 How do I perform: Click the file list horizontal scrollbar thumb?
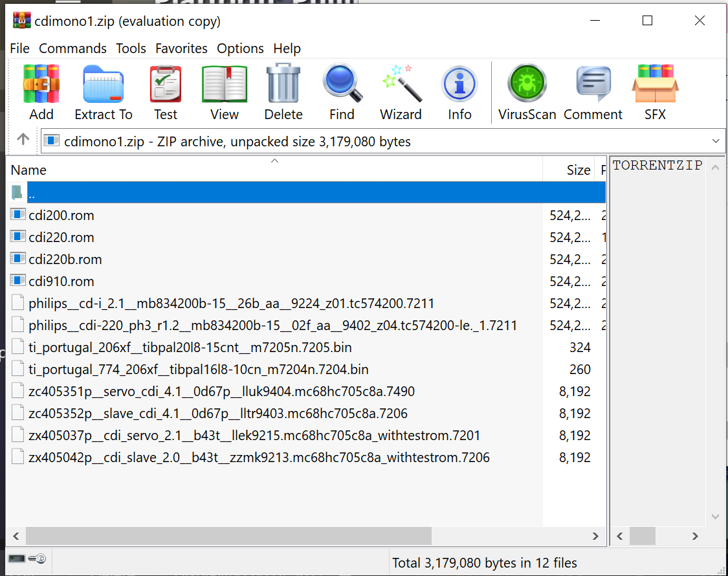228,536
